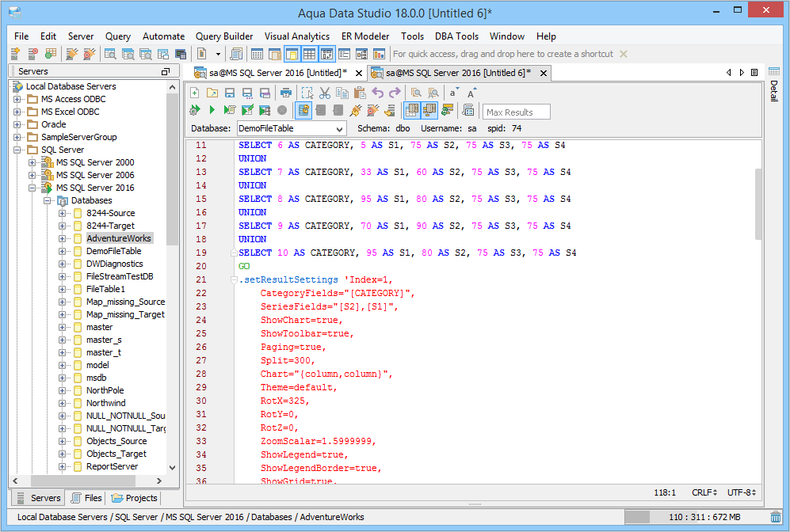The height and width of the screenshot is (532, 790).
Task: Click the Cut scissors icon
Action: point(324,93)
